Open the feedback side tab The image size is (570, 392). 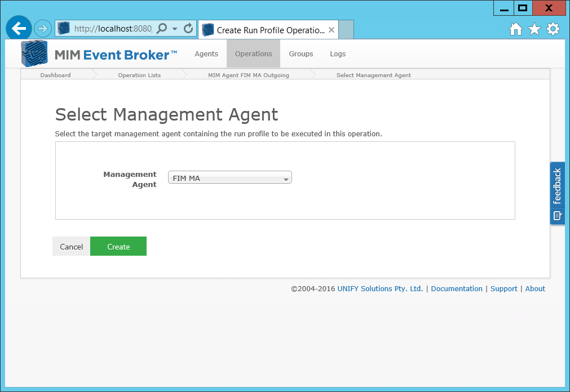(x=557, y=193)
